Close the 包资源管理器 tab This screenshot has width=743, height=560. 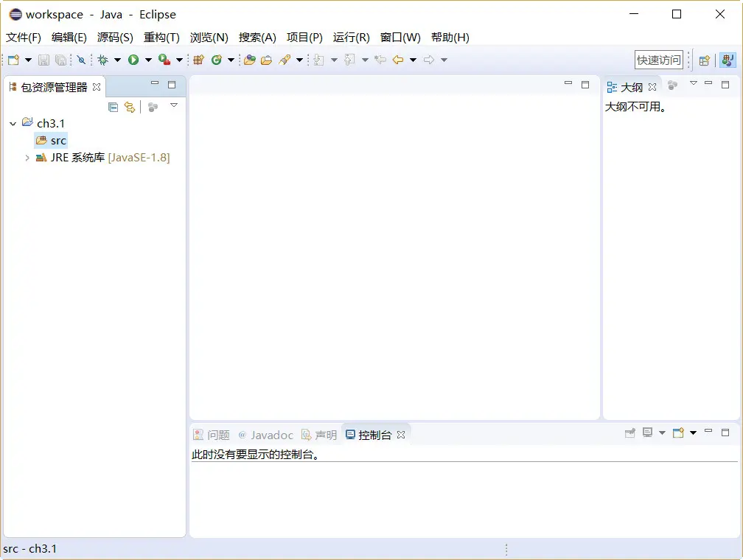click(x=97, y=87)
